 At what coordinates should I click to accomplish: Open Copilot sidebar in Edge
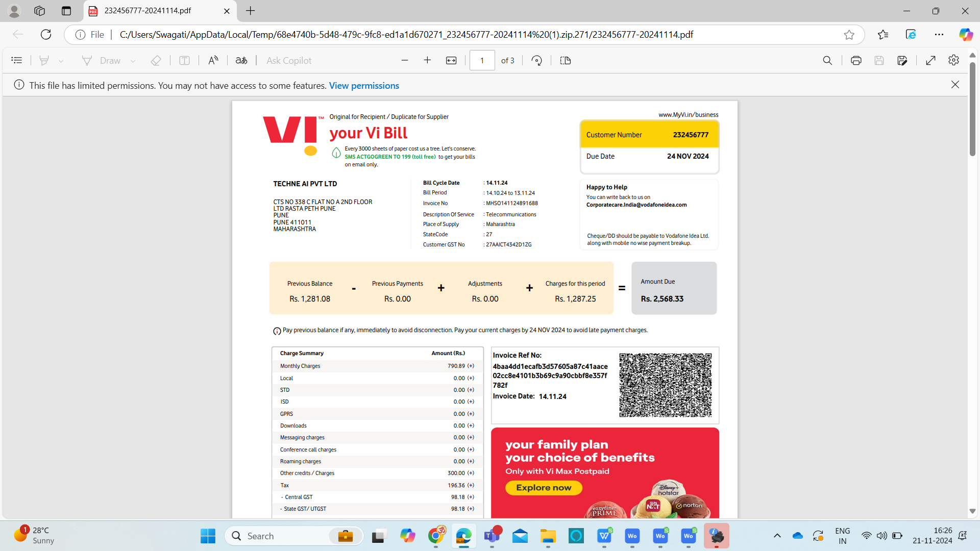(966, 35)
